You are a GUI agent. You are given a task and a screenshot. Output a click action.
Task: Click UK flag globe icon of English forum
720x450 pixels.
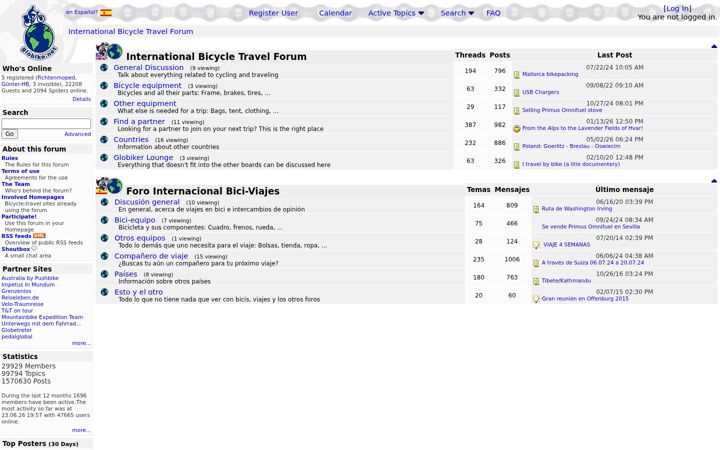(109, 51)
